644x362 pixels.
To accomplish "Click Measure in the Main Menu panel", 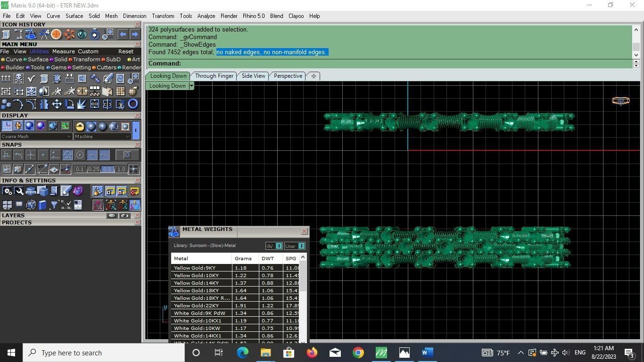I will coord(63,51).
